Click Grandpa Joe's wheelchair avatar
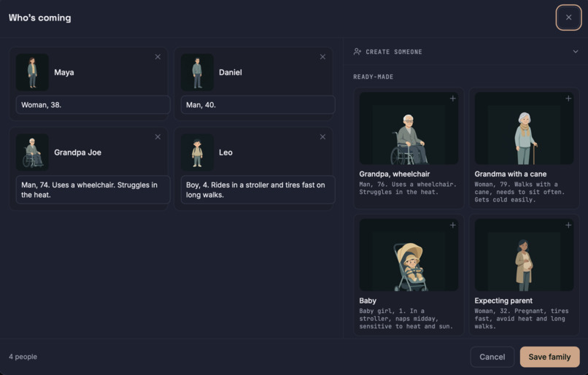588x375 pixels. 32,152
